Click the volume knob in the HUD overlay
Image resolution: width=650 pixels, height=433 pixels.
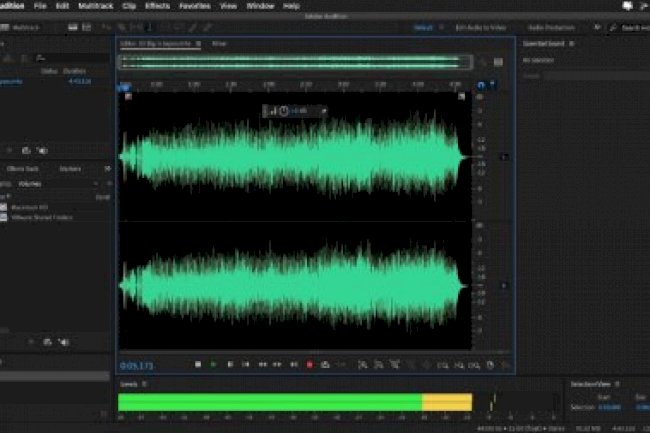[284, 110]
